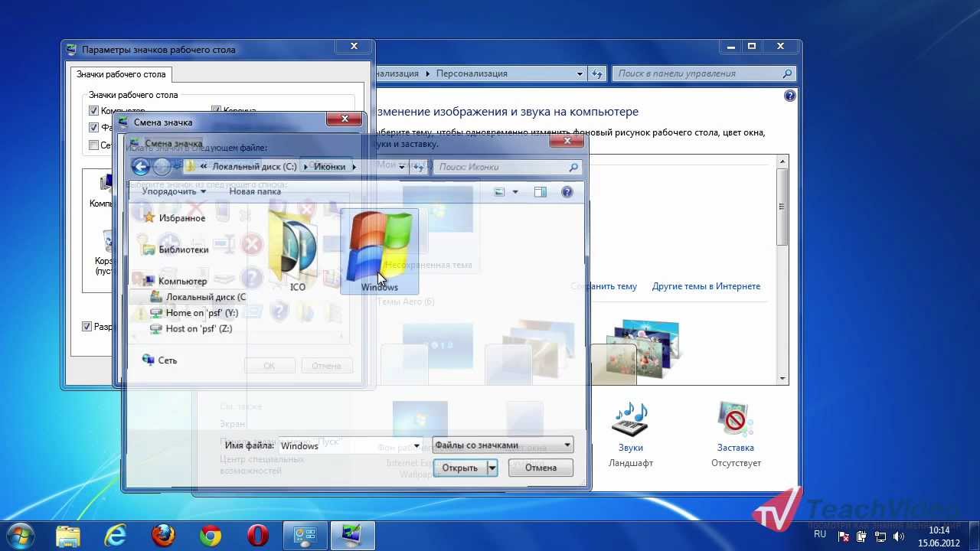980x551 pixels.
Task: Select Компьютер in navigation pane
Action: [x=182, y=281]
